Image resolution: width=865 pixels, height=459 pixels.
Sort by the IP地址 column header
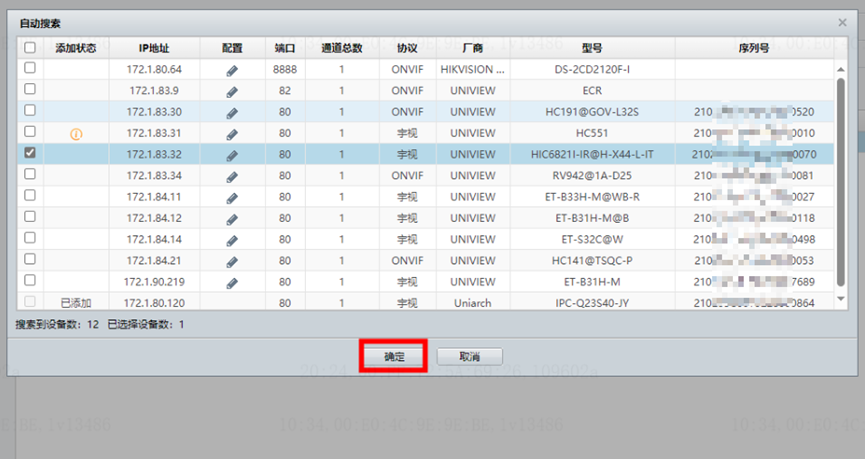coord(154,48)
